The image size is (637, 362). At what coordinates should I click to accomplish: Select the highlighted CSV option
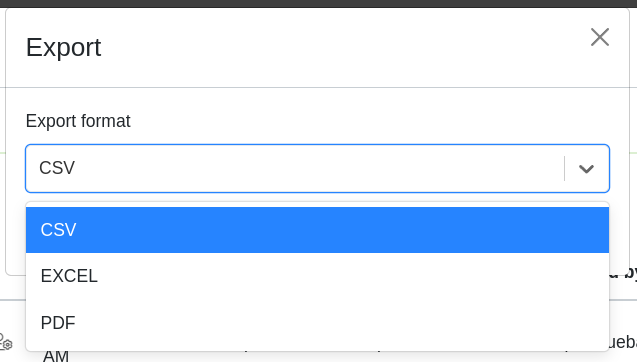point(317,230)
